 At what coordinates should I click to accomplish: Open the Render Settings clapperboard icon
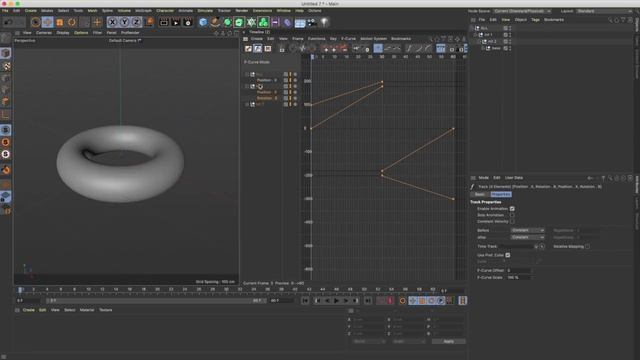click(188, 22)
